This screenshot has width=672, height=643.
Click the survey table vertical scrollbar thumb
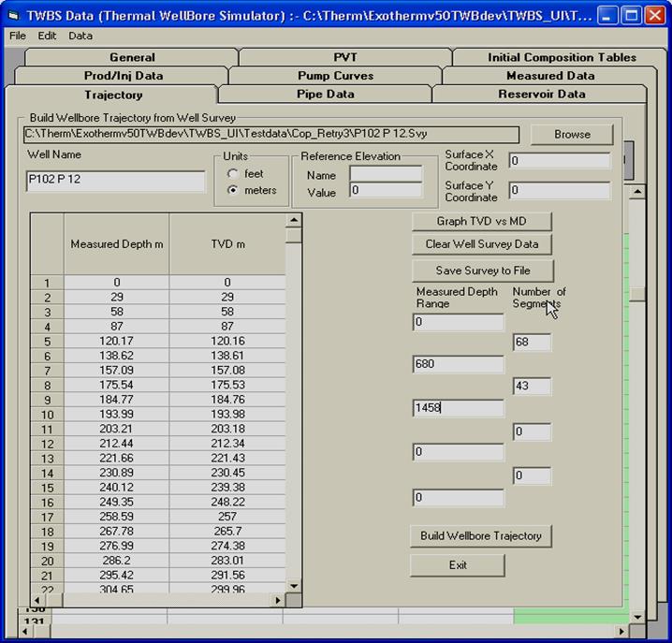[294, 235]
